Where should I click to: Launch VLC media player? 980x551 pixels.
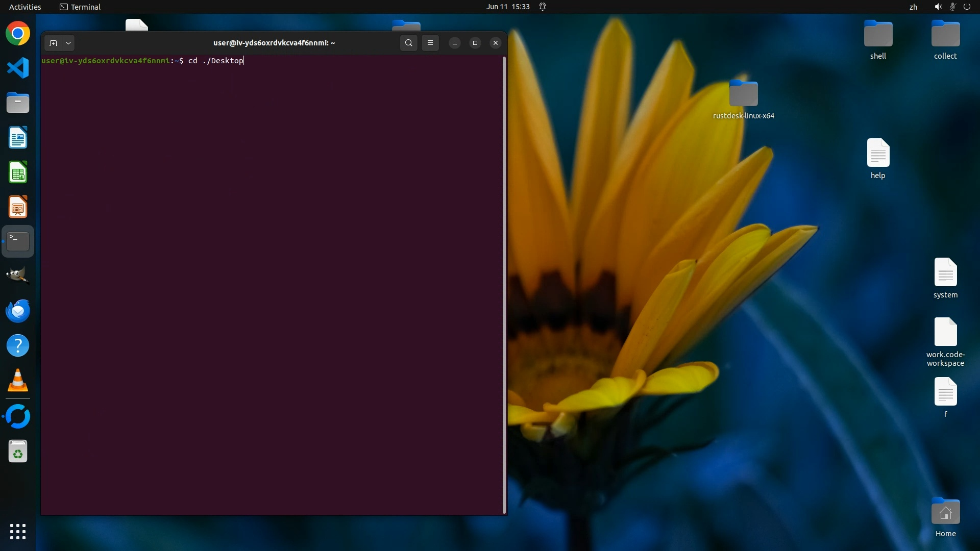pyautogui.click(x=18, y=380)
